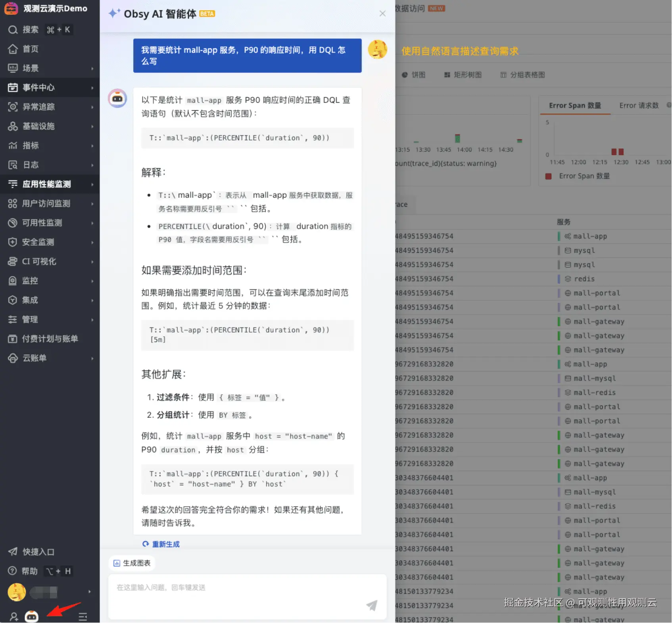Click the DQL code block ending with [5m]
The image size is (672, 623).
pyautogui.click(x=247, y=335)
